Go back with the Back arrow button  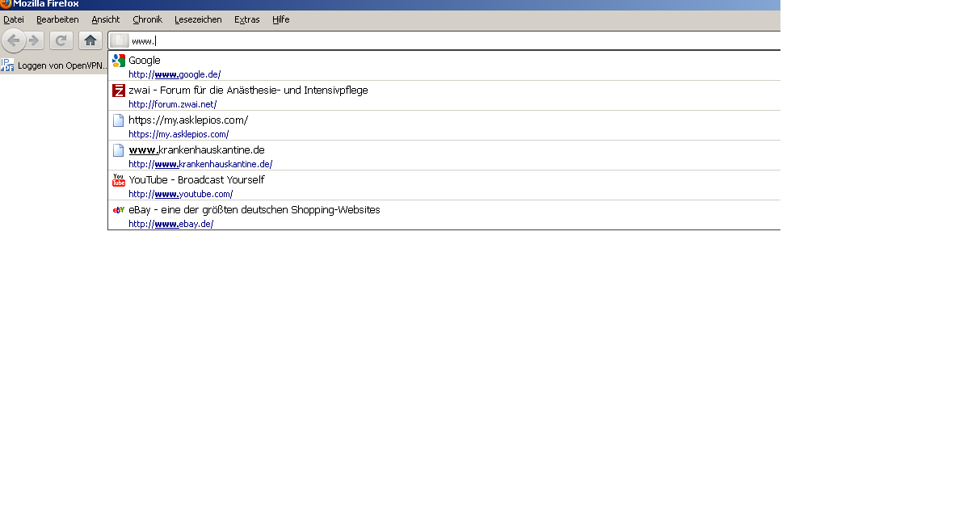[x=13, y=40]
